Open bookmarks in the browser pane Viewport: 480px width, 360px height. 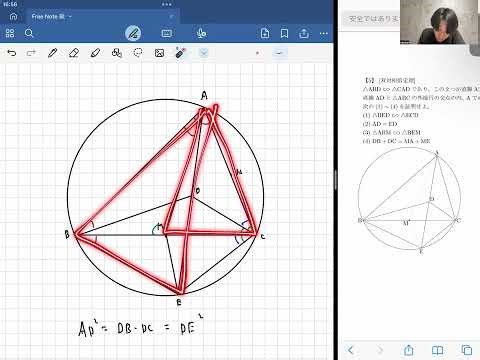(437, 350)
